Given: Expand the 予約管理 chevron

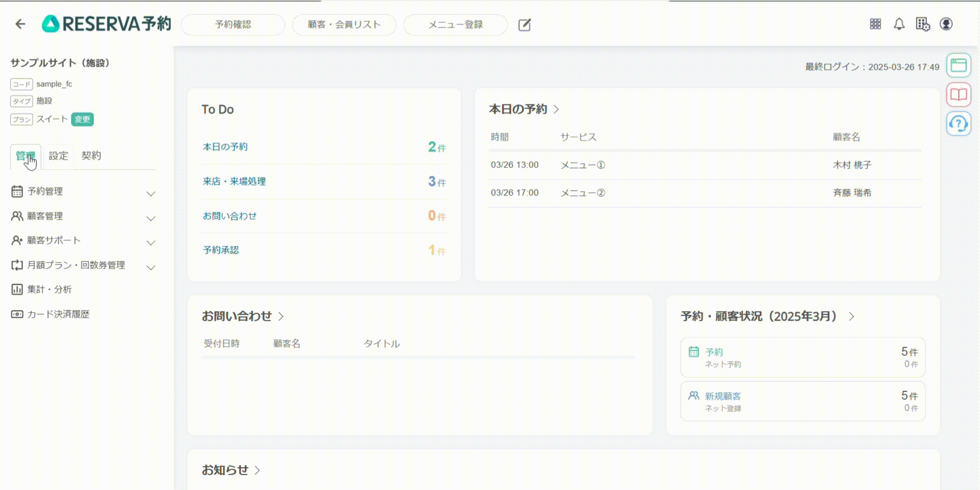Looking at the screenshot, I should coord(151,194).
